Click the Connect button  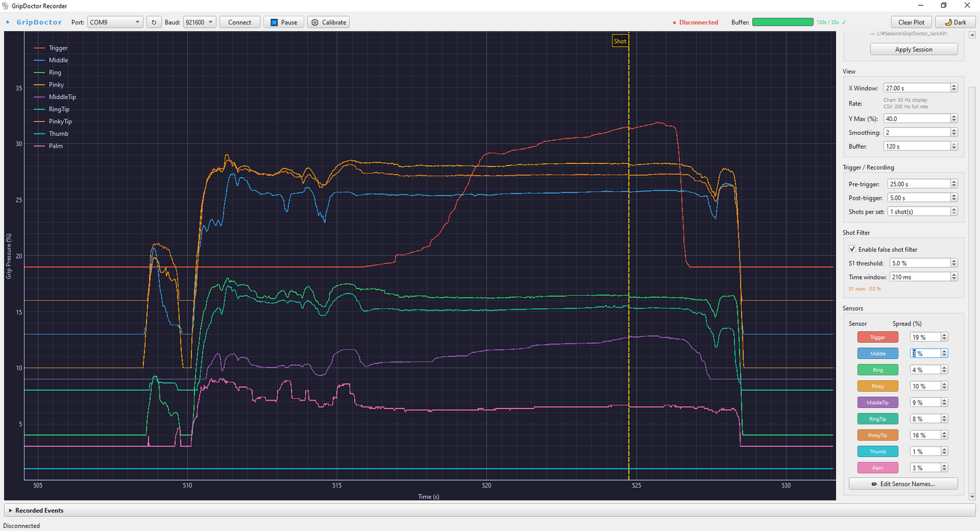tap(239, 22)
